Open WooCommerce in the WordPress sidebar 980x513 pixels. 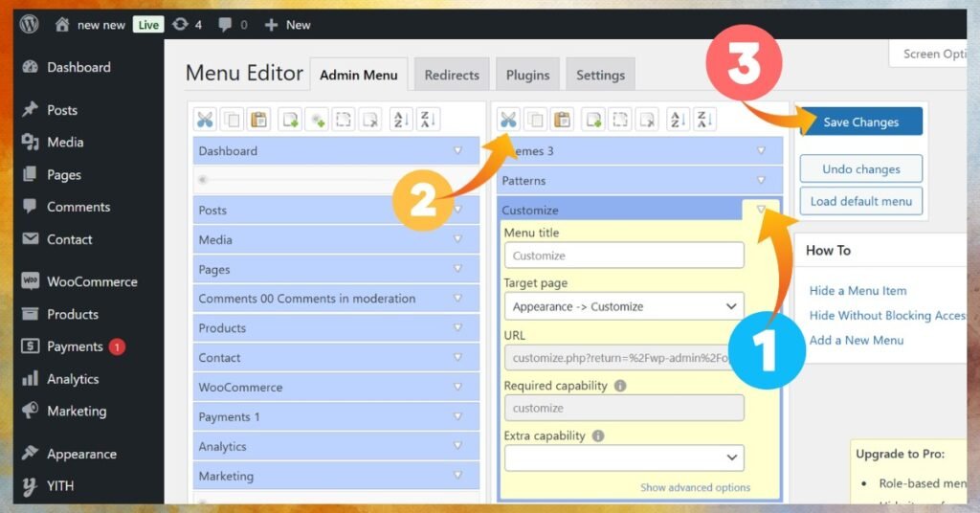coord(79,281)
